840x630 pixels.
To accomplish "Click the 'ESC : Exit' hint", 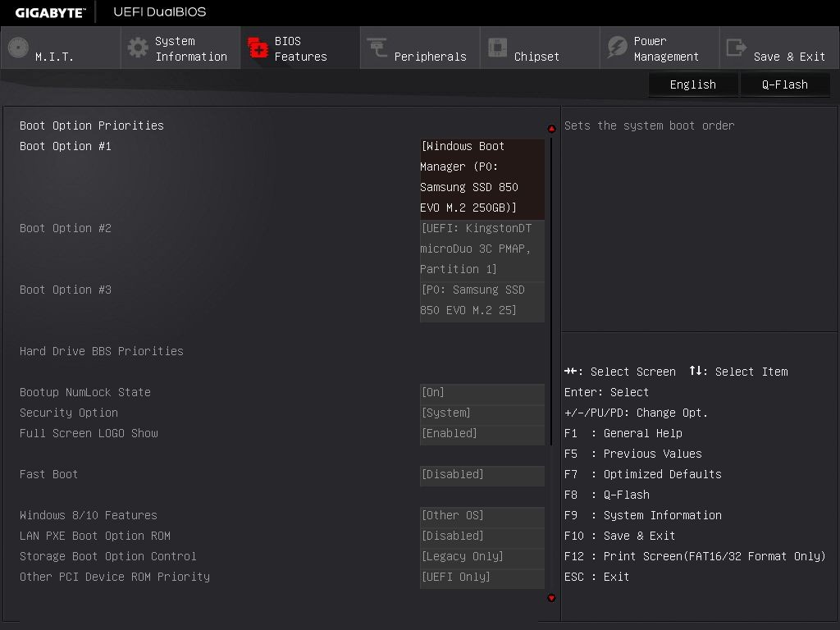I will (x=597, y=577).
